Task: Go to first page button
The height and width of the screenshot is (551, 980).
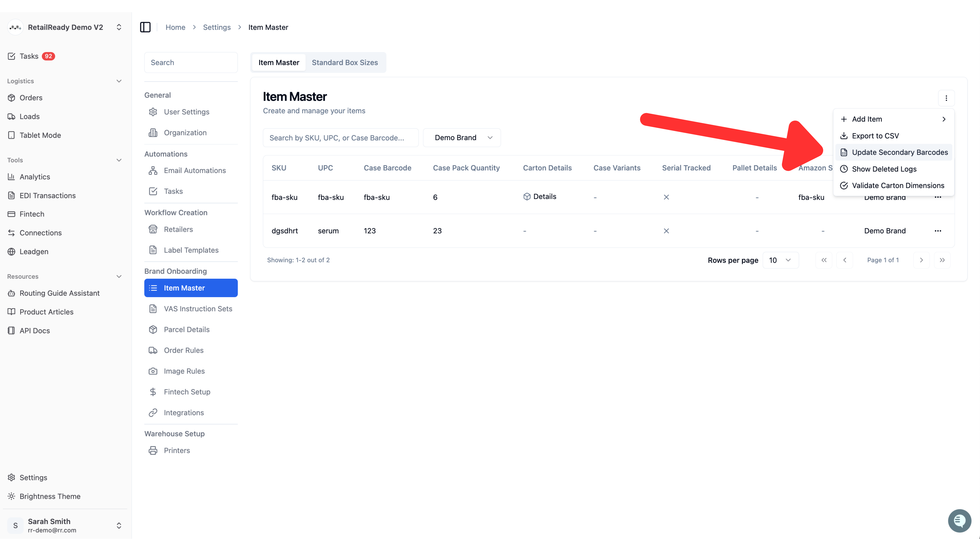Action: (x=824, y=260)
